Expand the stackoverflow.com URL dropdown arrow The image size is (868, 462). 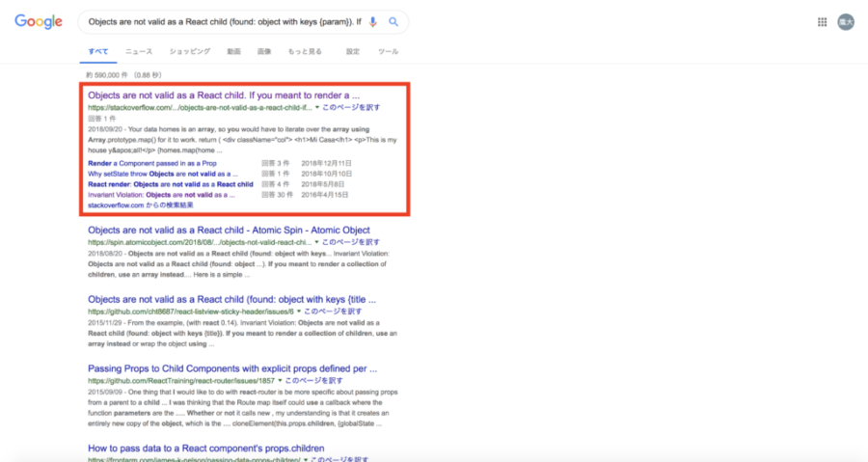pyautogui.click(x=317, y=107)
